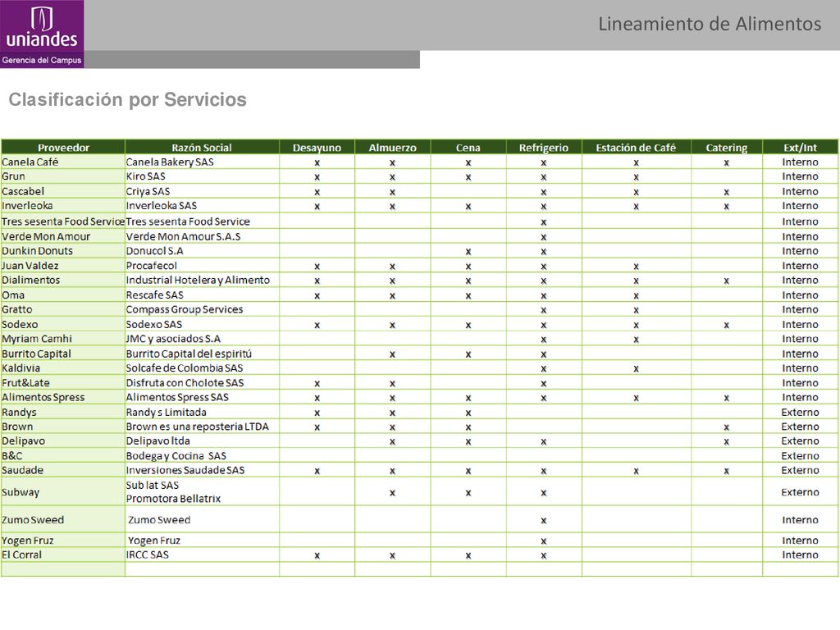Select the 'Yogen Fruz' provider cell
840x630 pixels.
[x=63, y=541]
